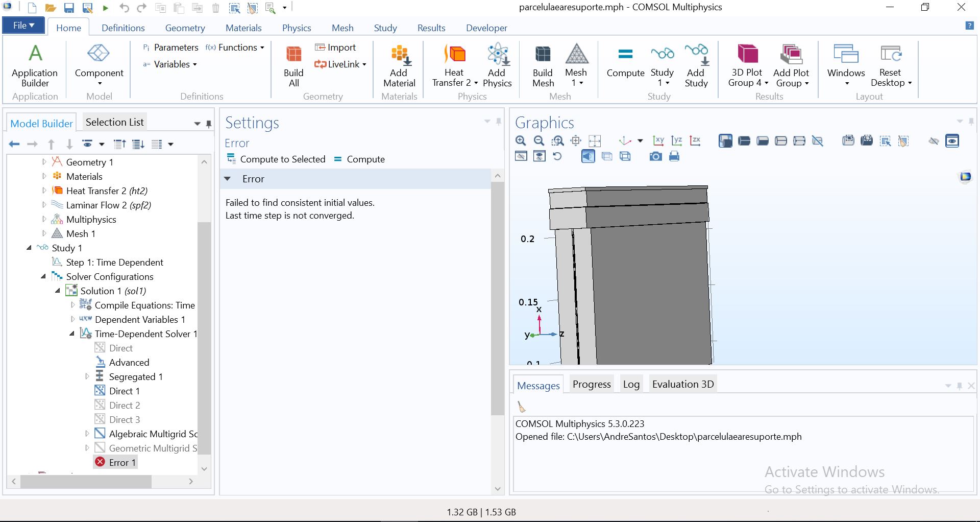Expand the Geometry 1 tree node
The height and width of the screenshot is (522, 980).
[44, 162]
